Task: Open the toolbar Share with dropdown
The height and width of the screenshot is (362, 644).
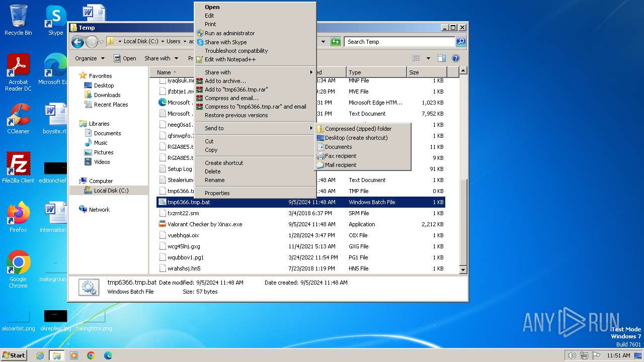Action: 160,58
